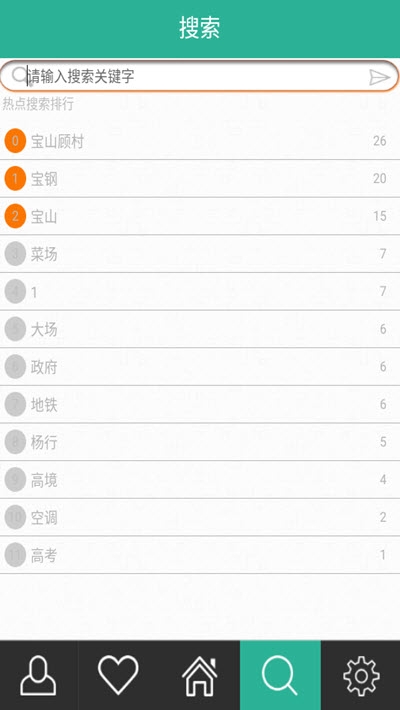Open favorites via the heart icon

(x=118, y=675)
